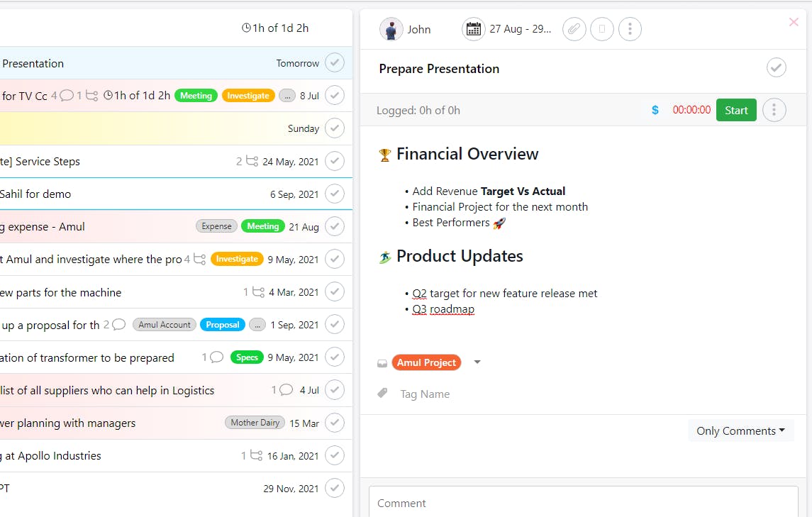
Task: Click the paperclip attachment icon
Action: click(574, 29)
